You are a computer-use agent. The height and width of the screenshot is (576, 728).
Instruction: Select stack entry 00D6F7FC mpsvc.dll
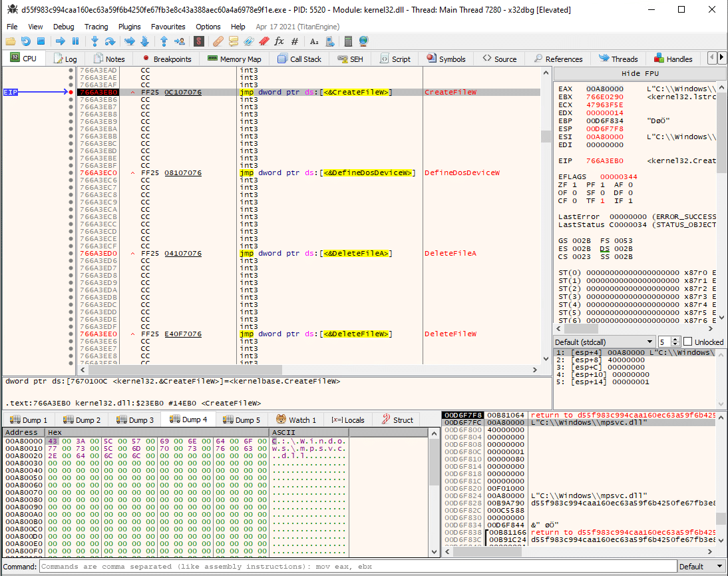[578, 423]
